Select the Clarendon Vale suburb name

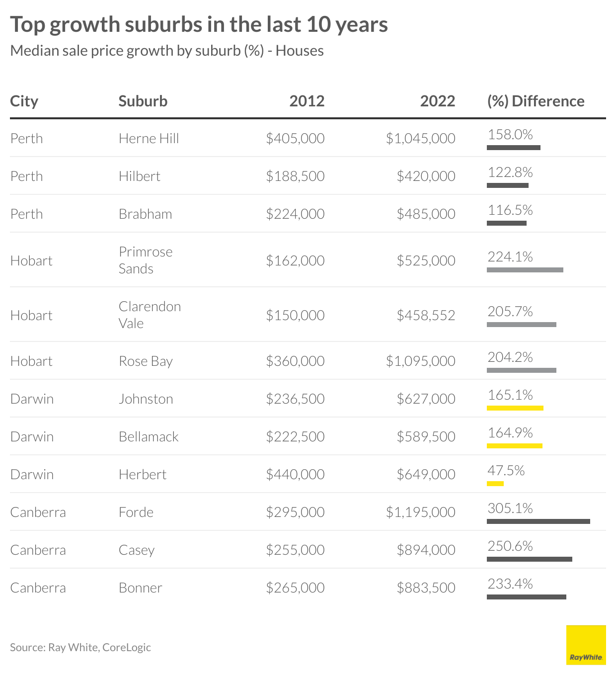pos(150,315)
